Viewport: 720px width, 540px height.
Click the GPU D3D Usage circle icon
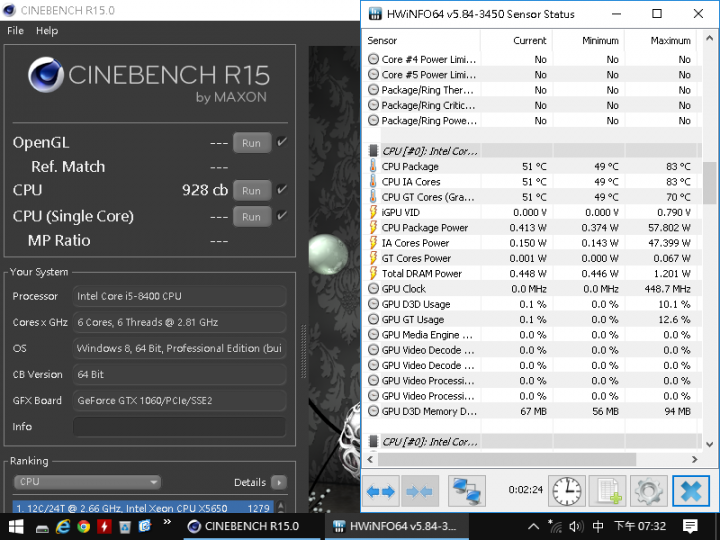point(374,304)
